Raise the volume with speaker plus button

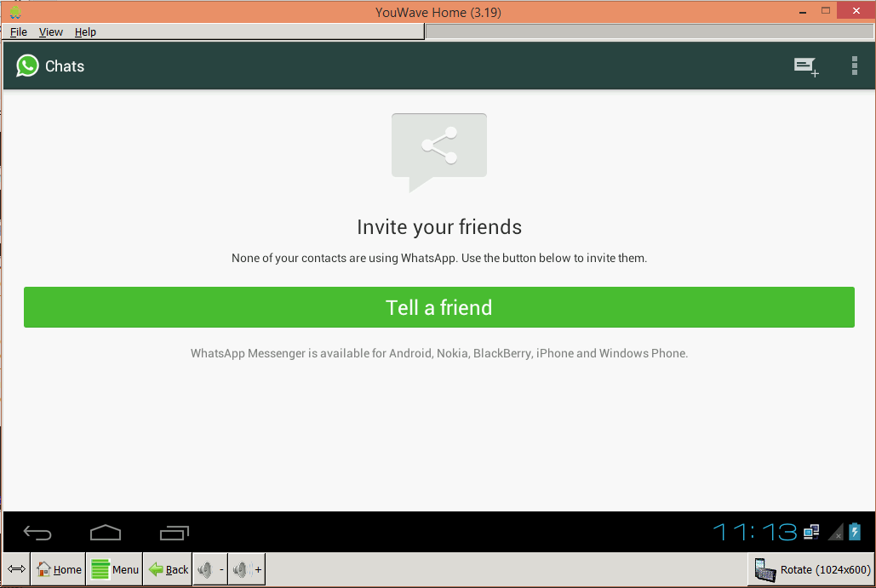coord(247,569)
